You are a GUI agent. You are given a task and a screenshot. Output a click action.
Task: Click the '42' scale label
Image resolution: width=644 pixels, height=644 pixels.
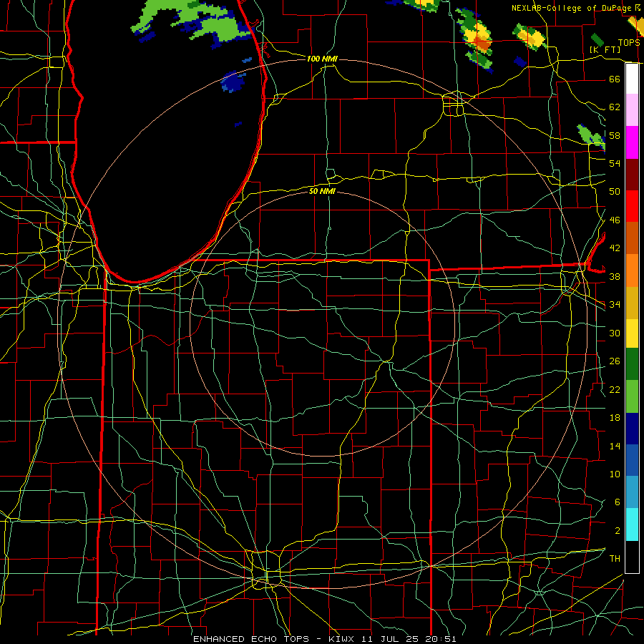coord(615,248)
